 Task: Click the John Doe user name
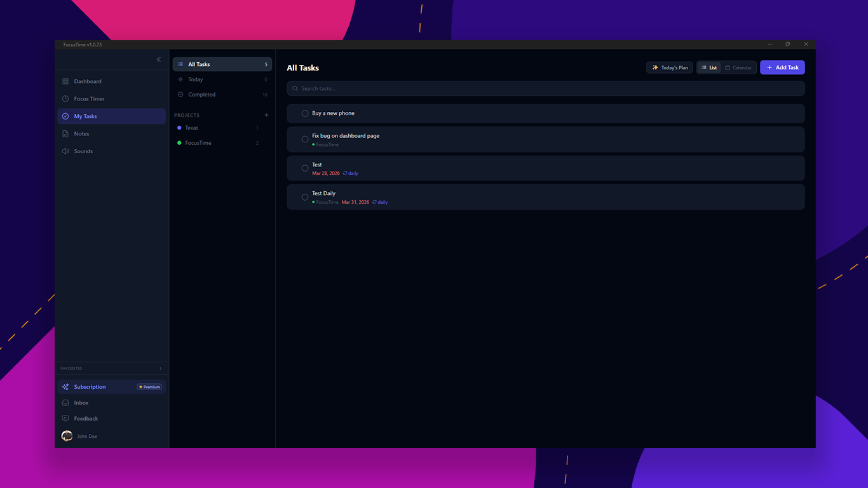(87, 437)
